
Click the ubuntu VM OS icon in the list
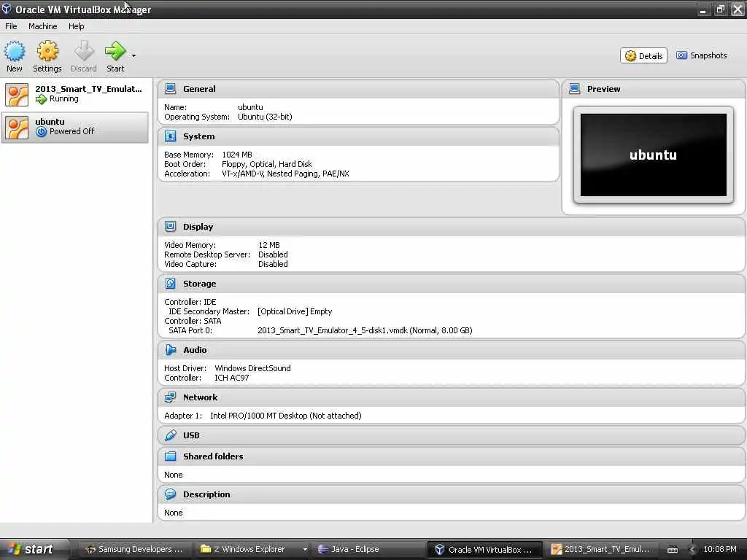click(17, 128)
